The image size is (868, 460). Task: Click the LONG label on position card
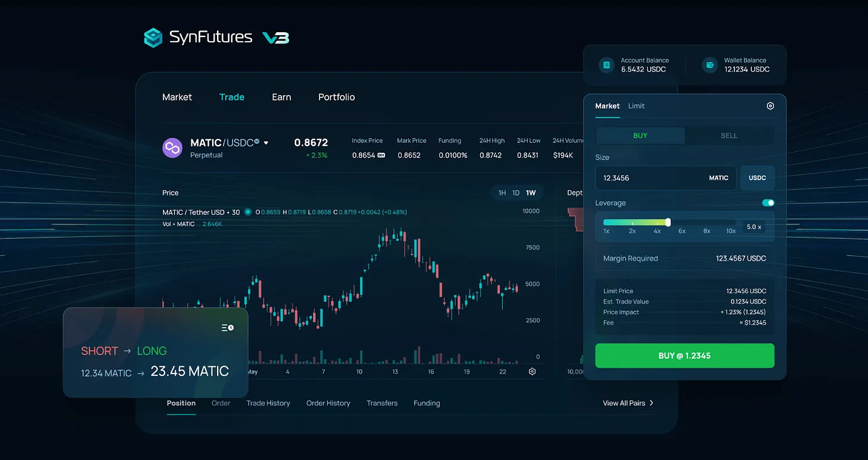tap(152, 351)
